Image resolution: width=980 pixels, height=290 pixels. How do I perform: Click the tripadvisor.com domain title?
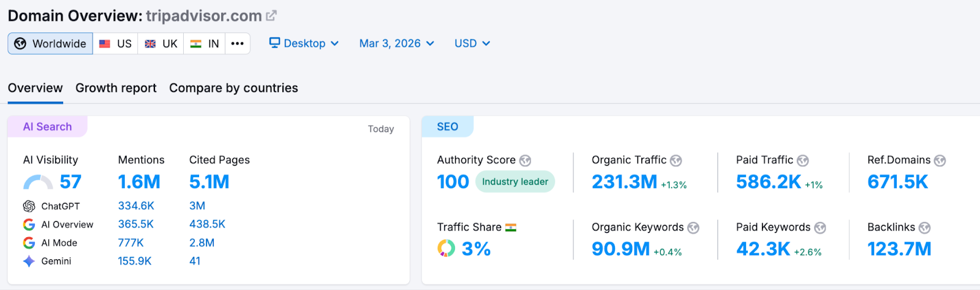tap(204, 15)
